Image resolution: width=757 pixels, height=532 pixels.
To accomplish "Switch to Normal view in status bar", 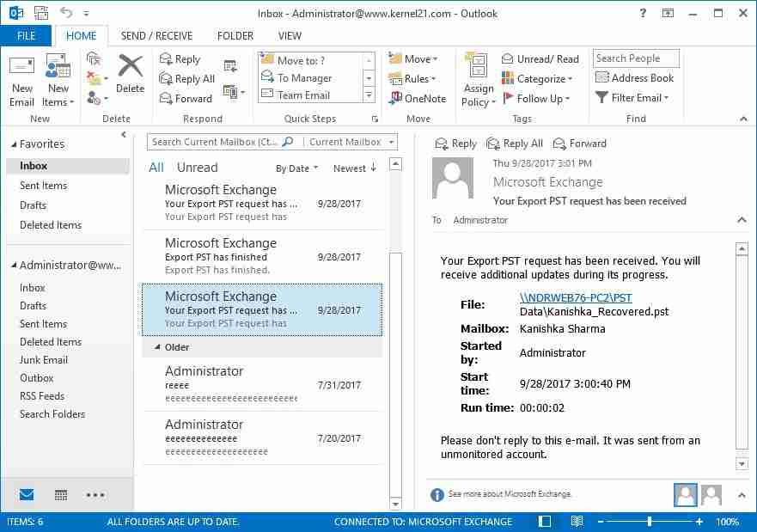I will (545, 522).
